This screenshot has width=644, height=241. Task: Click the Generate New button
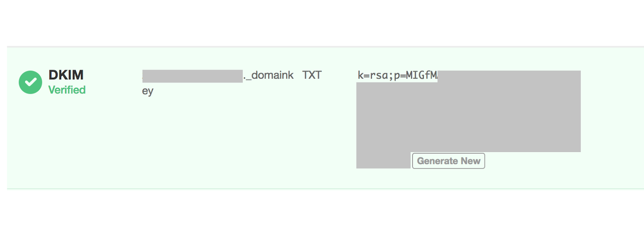pyautogui.click(x=448, y=161)
